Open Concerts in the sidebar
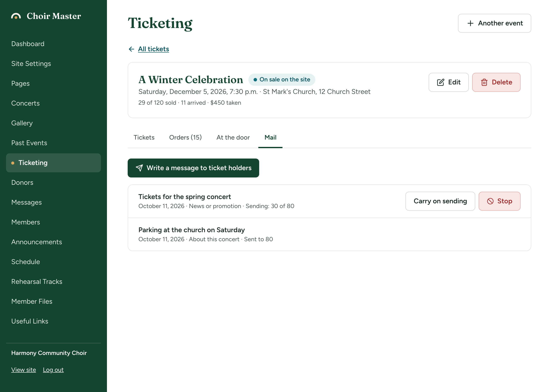Viewport: 552px width, 392px height. coord(53,103)
